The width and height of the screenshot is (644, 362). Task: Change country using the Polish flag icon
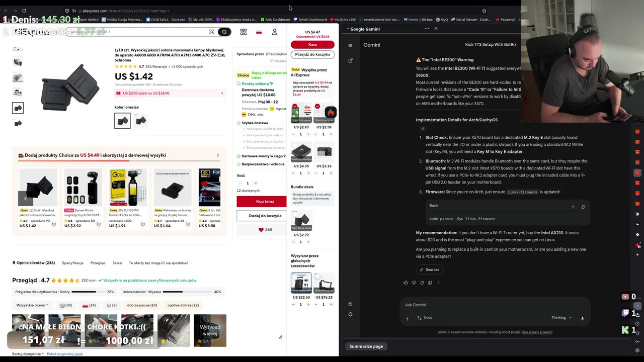coord(259,32)
